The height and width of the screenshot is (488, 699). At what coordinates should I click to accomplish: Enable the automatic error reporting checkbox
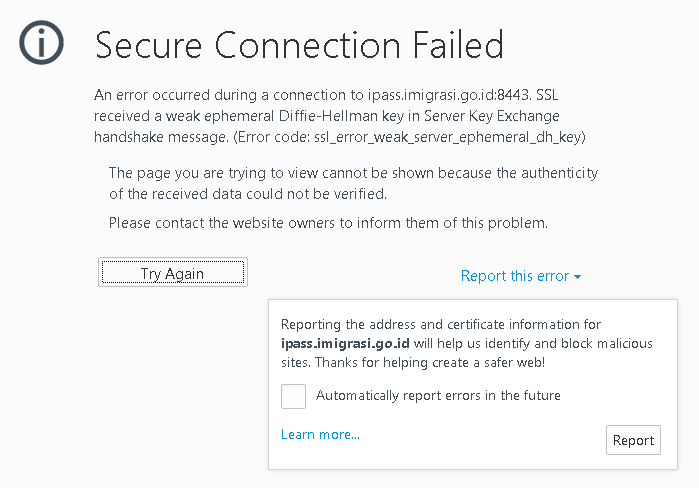coord(293,396)
